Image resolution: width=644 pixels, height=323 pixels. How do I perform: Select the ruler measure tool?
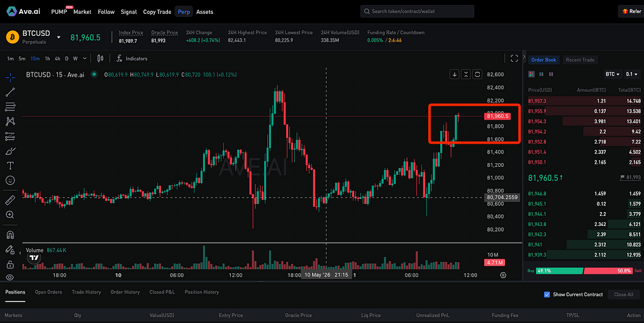click(10, 200)
